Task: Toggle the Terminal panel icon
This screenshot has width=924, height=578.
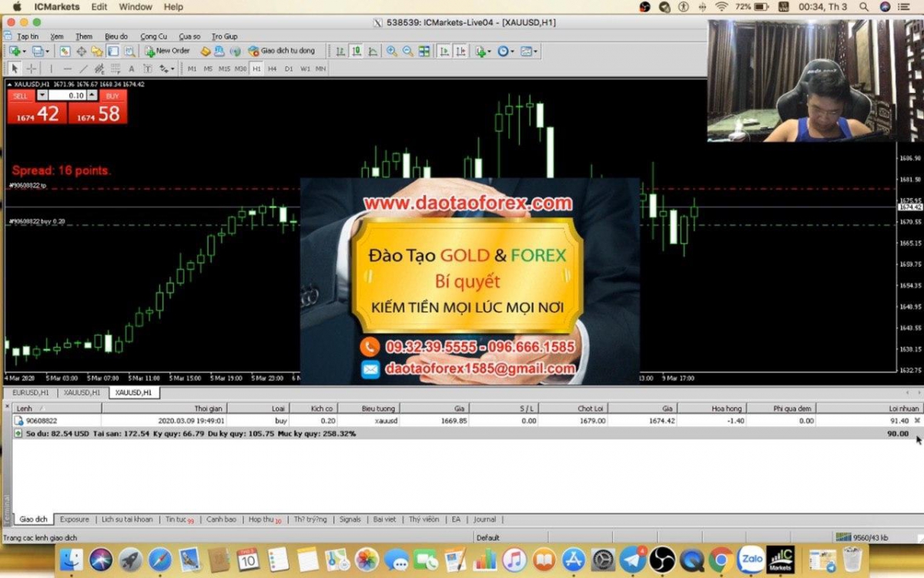Action: tap(112, 51)
